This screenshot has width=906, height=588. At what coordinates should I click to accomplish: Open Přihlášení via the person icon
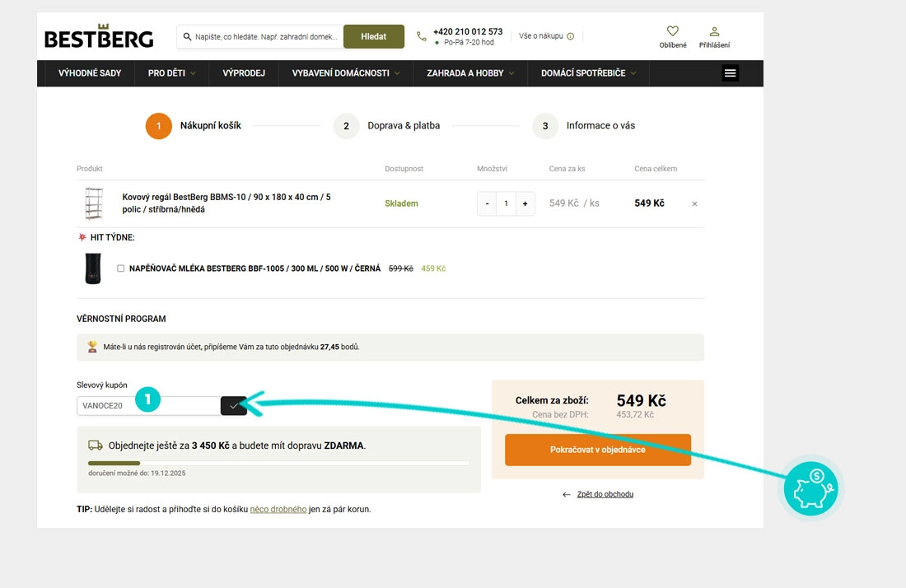714,30
